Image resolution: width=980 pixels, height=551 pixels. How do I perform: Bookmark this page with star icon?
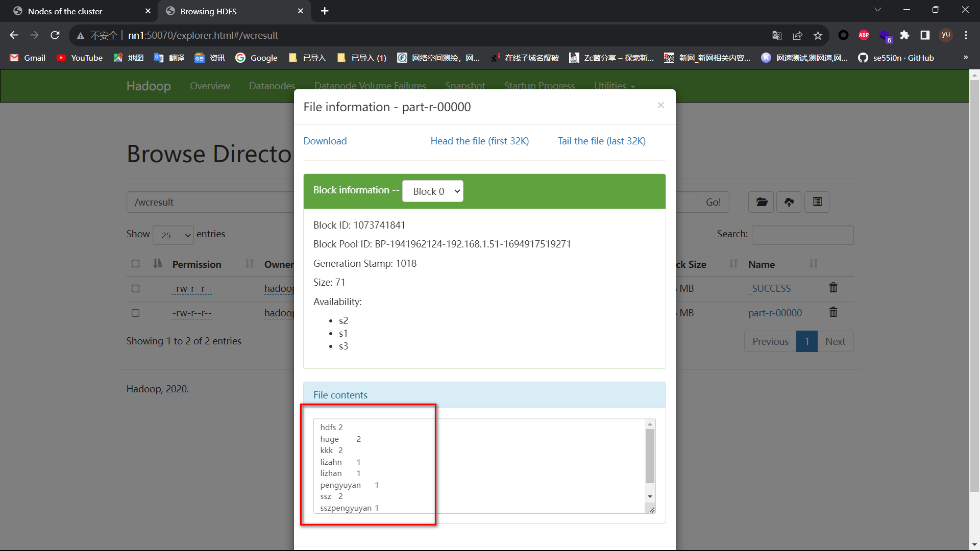coord(818,35)
